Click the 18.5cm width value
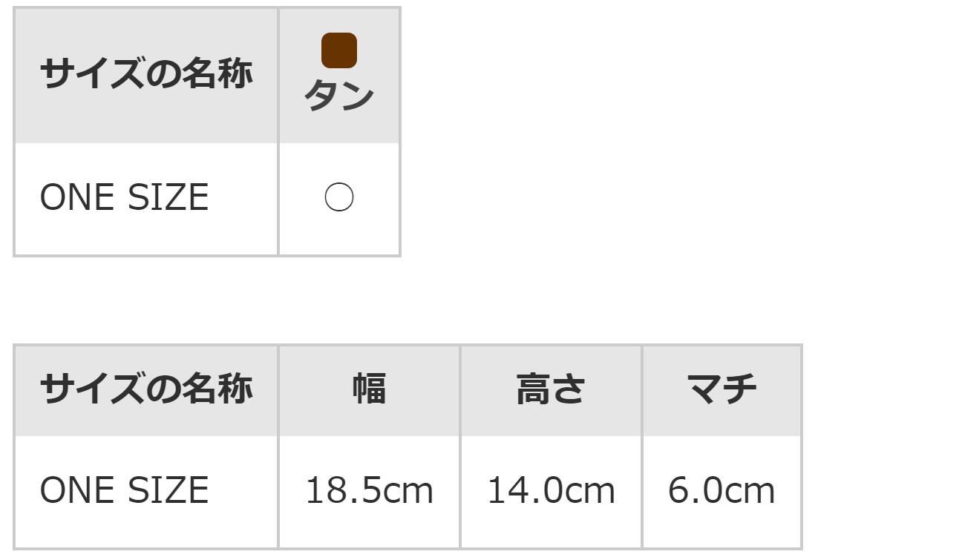The width and height of the screenshot is (962, 560). point(369,491)
